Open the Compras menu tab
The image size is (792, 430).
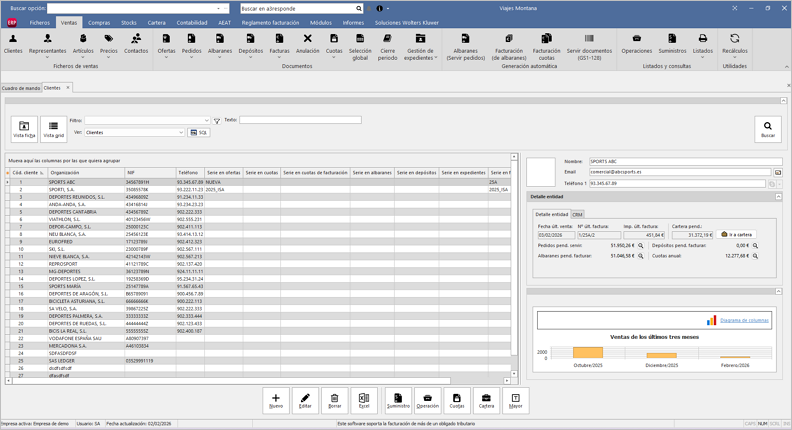(x=99, y=23)
